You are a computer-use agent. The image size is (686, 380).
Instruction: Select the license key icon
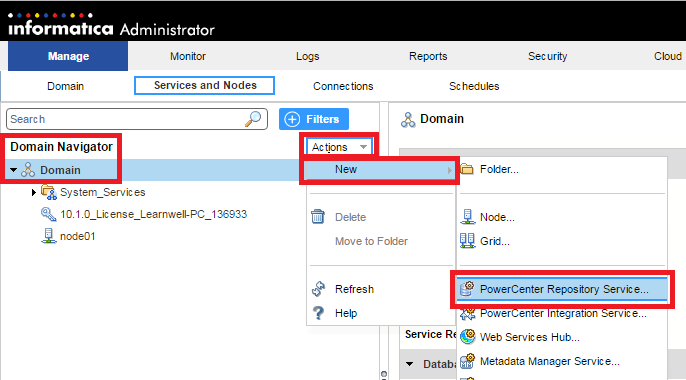48,214
